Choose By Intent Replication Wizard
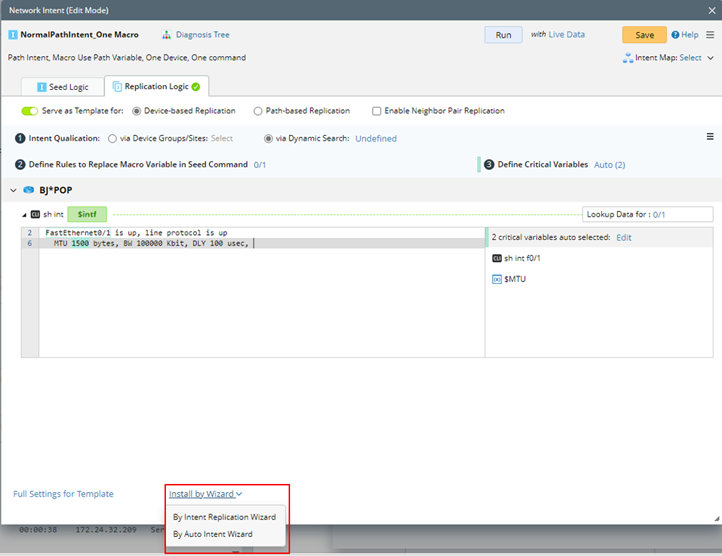This screenshot has width=722, height=556. coord(224,517)
